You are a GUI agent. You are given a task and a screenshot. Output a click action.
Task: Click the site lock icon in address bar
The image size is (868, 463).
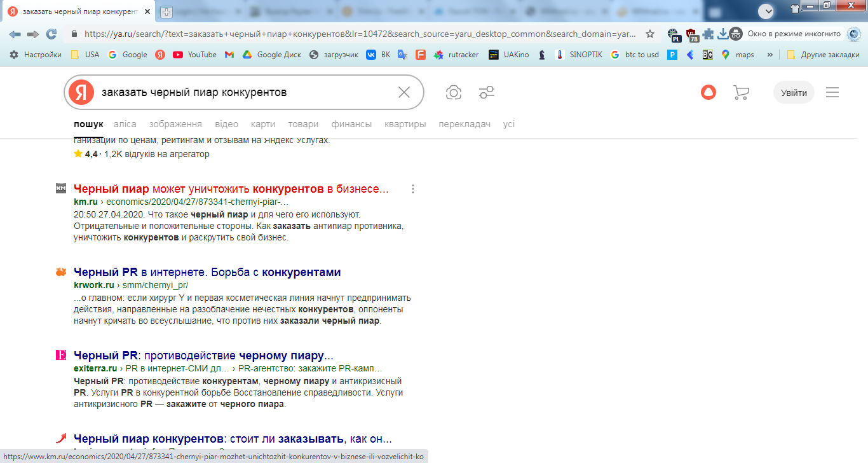(74, 34)
